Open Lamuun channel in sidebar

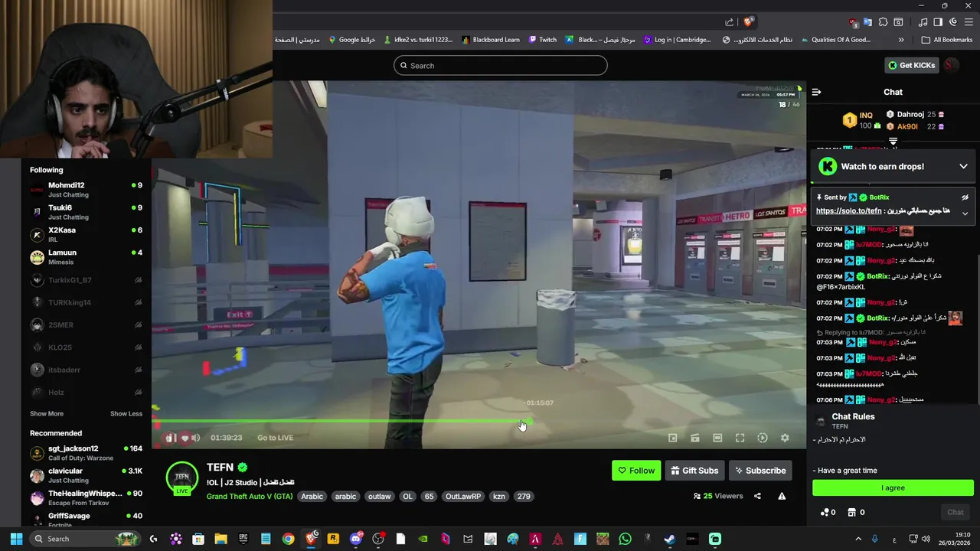coord(86,256)
